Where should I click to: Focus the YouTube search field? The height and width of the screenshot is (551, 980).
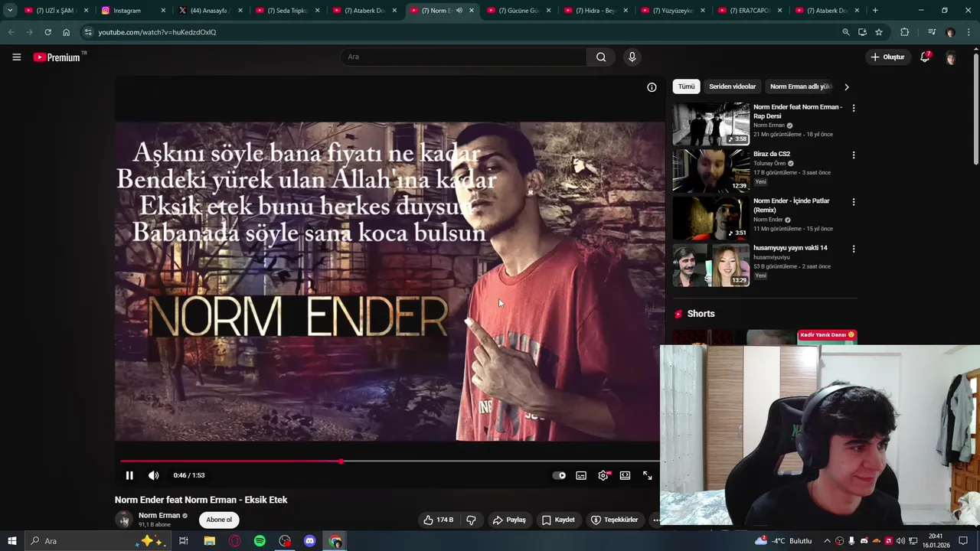point(463,57)
